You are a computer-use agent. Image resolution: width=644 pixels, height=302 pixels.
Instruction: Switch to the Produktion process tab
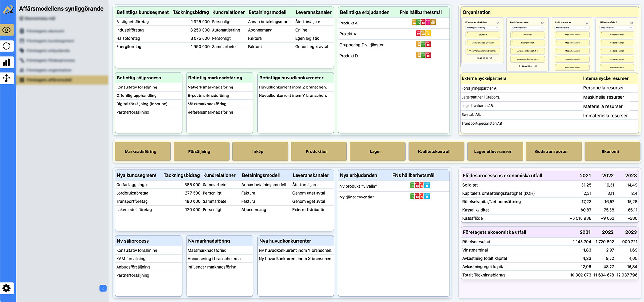(x=317, y=151)
